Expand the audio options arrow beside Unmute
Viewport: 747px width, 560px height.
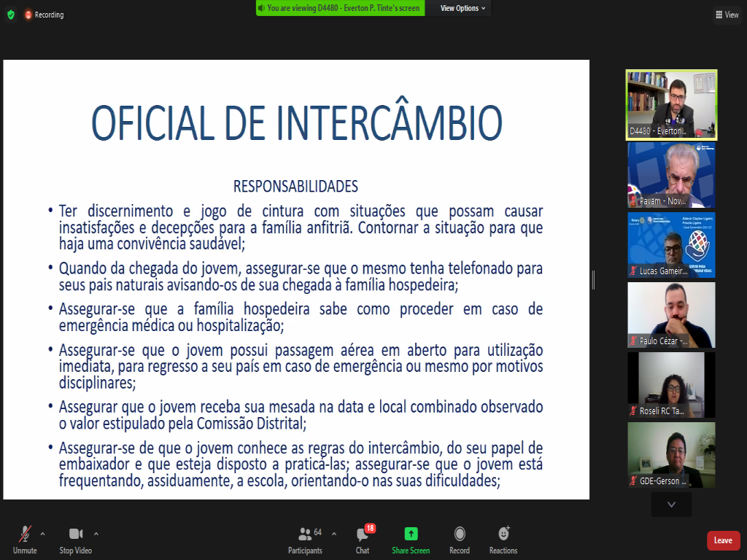42,533
